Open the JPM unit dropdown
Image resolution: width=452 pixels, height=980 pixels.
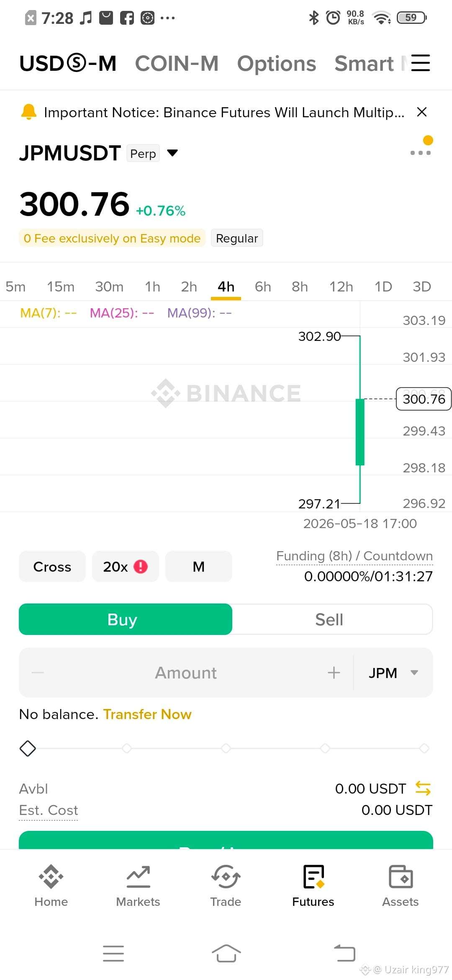393,673
